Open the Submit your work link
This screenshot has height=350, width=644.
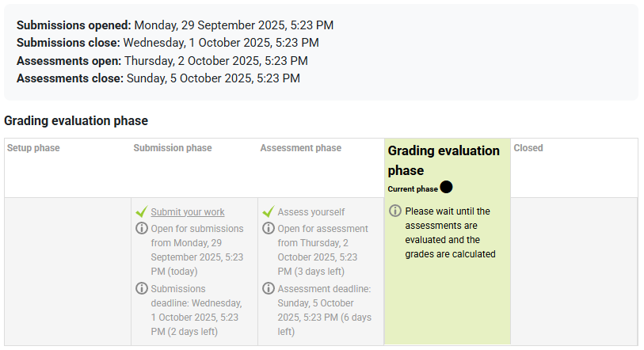(188, 212)
